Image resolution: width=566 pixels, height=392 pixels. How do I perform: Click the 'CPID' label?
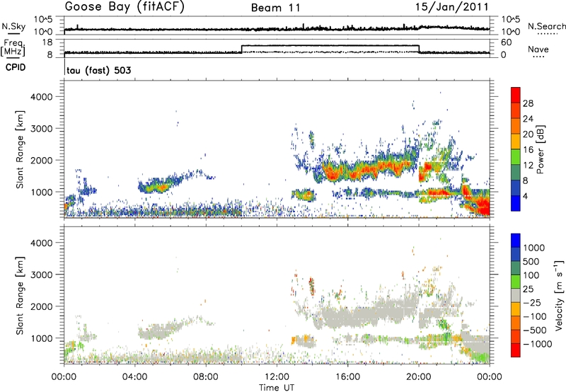click(x=16, y=67)
